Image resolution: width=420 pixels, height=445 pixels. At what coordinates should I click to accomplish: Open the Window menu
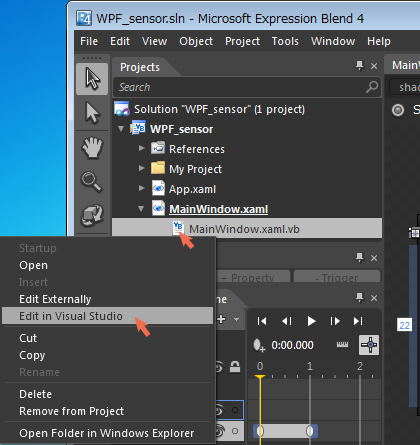(333, 41)
